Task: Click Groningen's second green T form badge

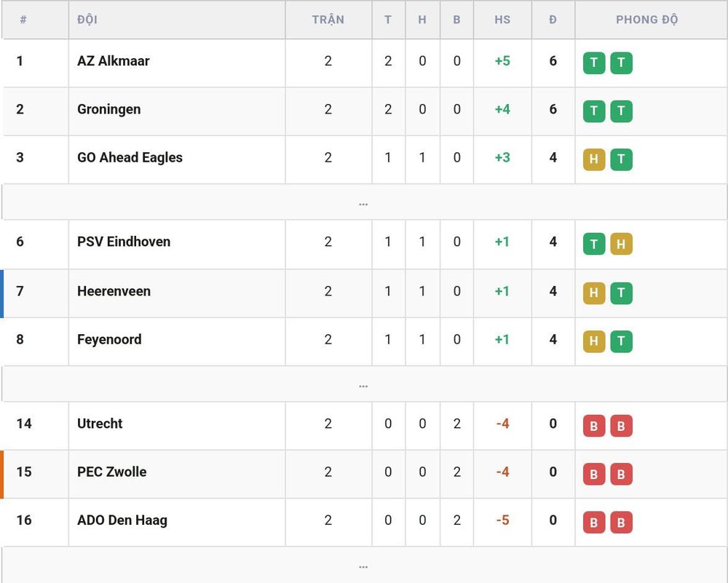Action: tap(621, 111)
